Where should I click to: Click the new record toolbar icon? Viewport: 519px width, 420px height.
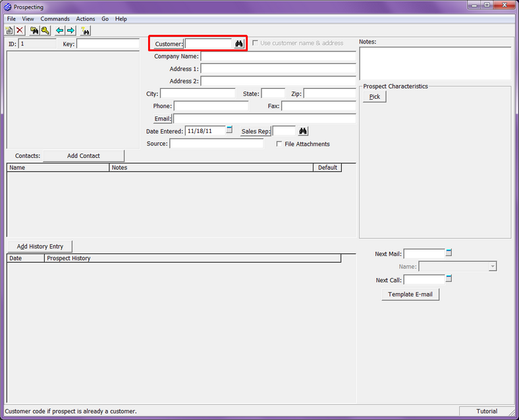point(9,31)
